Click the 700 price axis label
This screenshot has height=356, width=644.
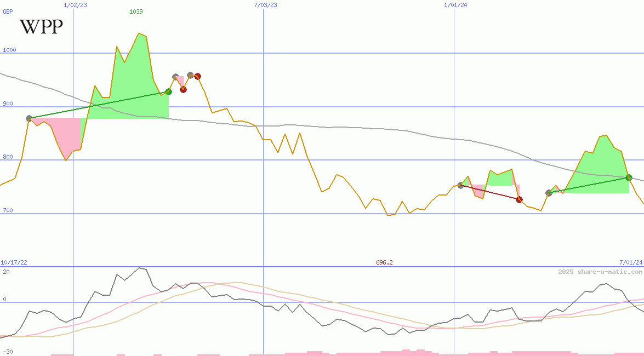click(8, 210)
